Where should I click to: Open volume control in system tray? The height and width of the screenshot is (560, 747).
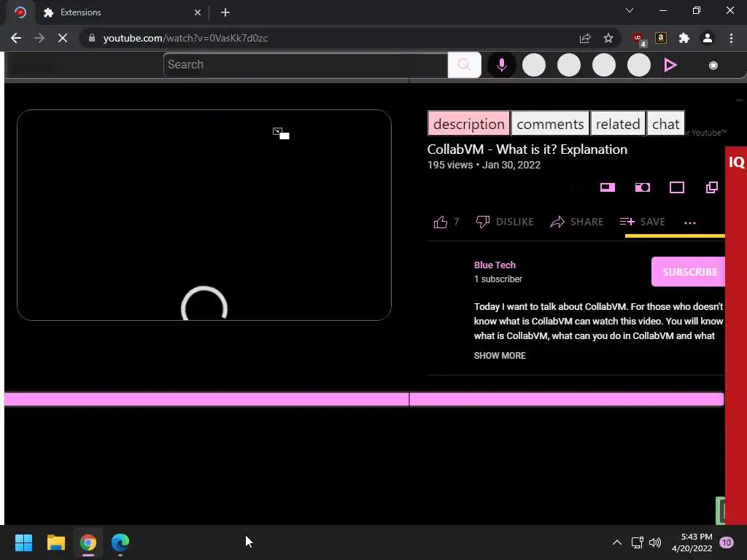tap(655, 542)
